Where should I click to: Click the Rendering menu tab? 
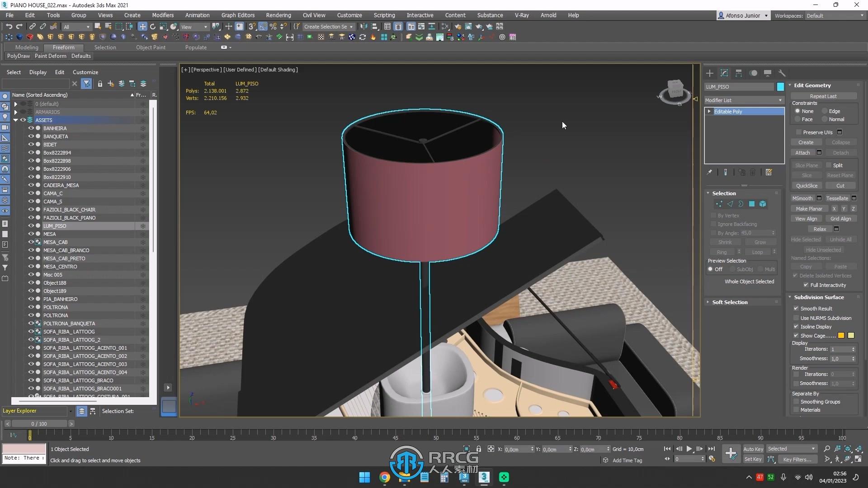[x=278, y=15]
